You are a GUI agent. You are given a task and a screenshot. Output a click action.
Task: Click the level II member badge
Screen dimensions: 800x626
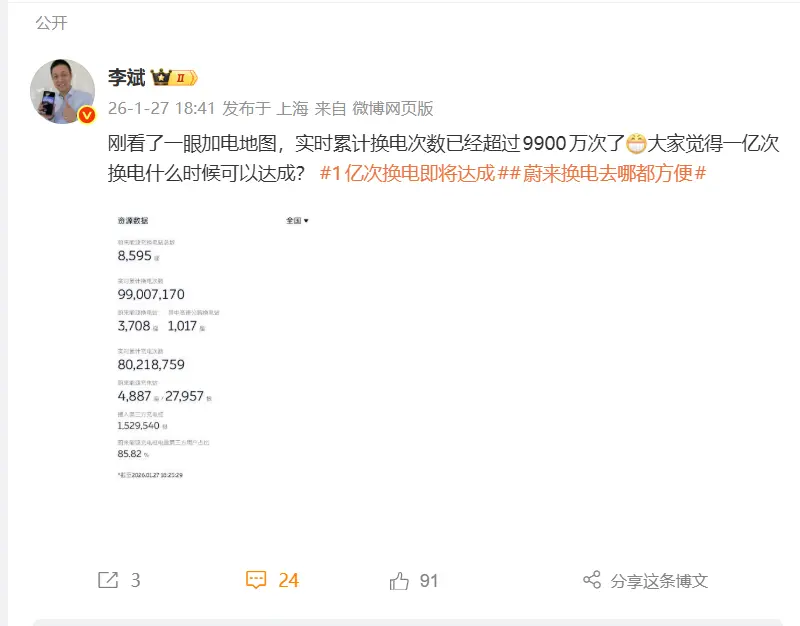[184, 78]
